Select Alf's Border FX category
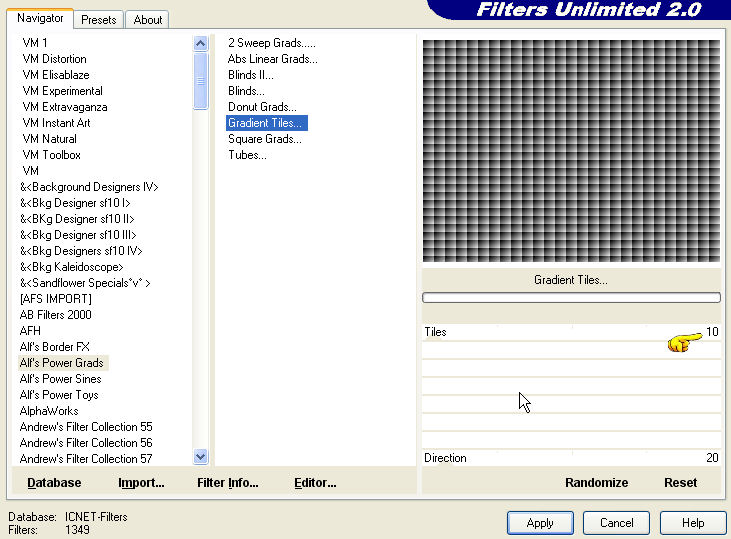 (55, 347)
